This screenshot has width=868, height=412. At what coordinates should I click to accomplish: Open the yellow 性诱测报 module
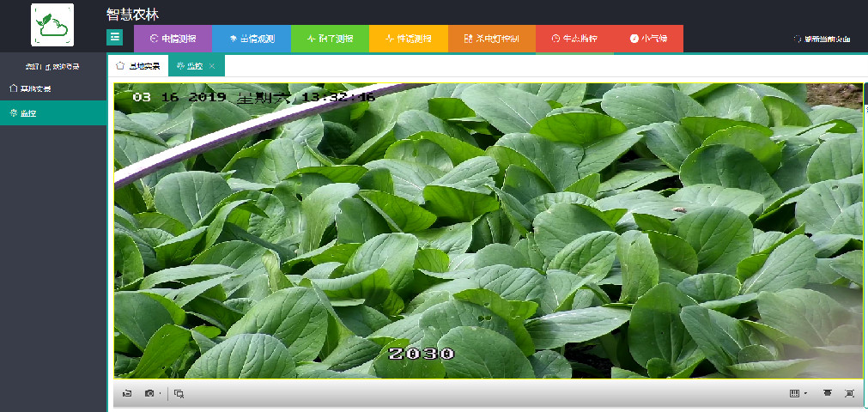pyautogui.click(x=409, y=39)
